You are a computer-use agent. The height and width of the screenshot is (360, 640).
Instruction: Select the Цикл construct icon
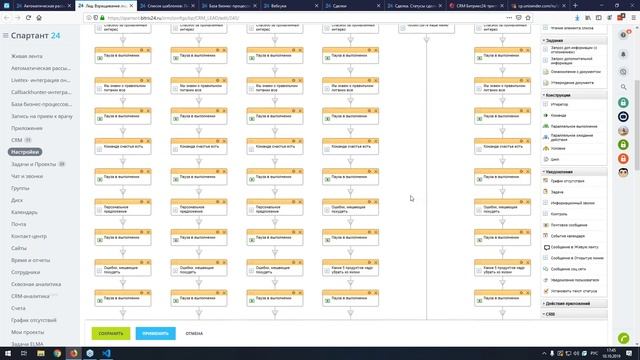tap(546, 160)
